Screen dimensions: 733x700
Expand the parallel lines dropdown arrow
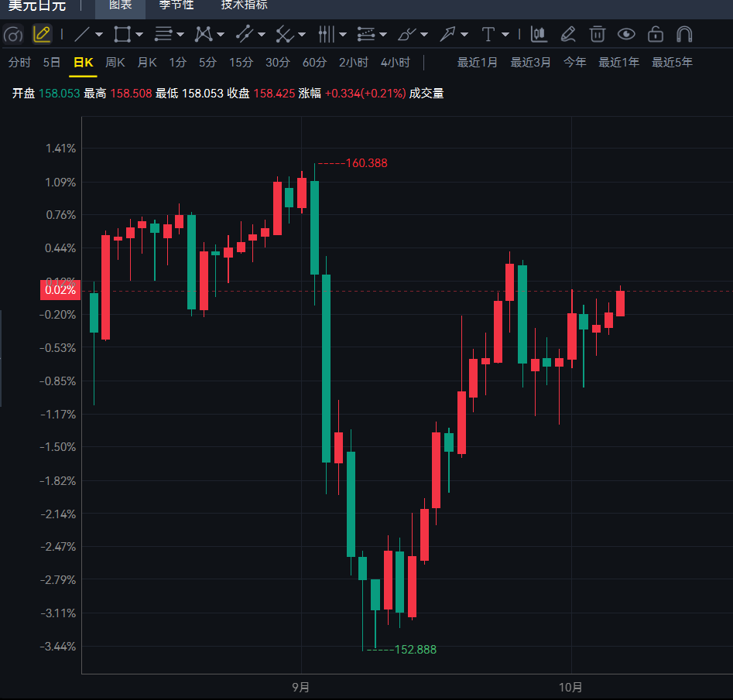180,35
